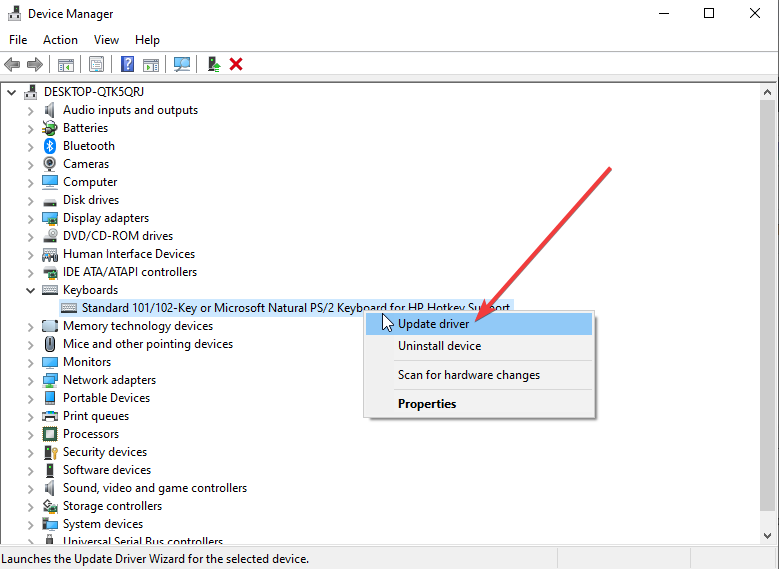Image resolution: width=779 pixels, height=569 pixels.
Task: Click the Network adapters icon
Action: (x=50, y=380)
